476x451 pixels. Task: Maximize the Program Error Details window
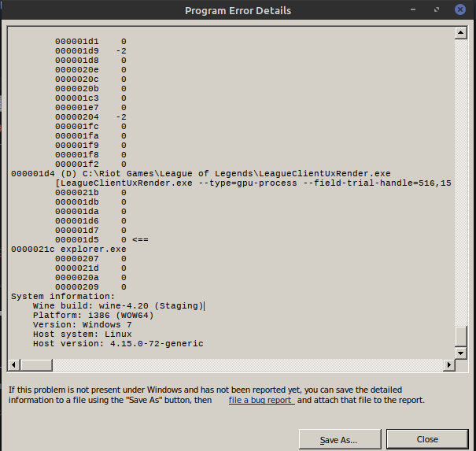click(x=437, y=9)
